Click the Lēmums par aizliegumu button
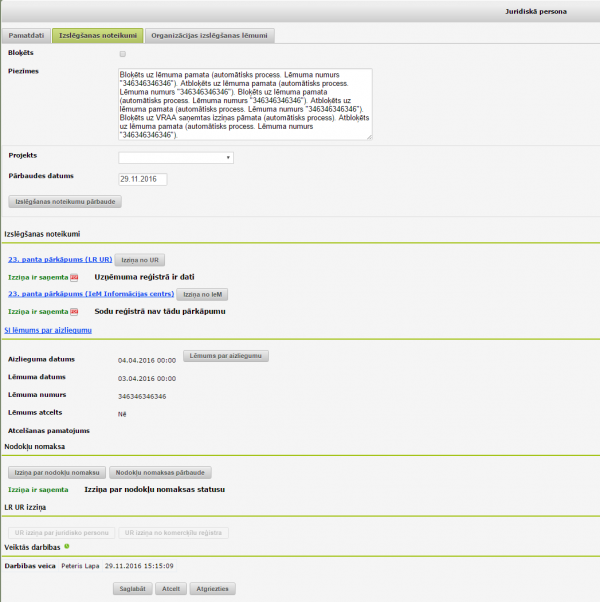 tap(228, 355)
